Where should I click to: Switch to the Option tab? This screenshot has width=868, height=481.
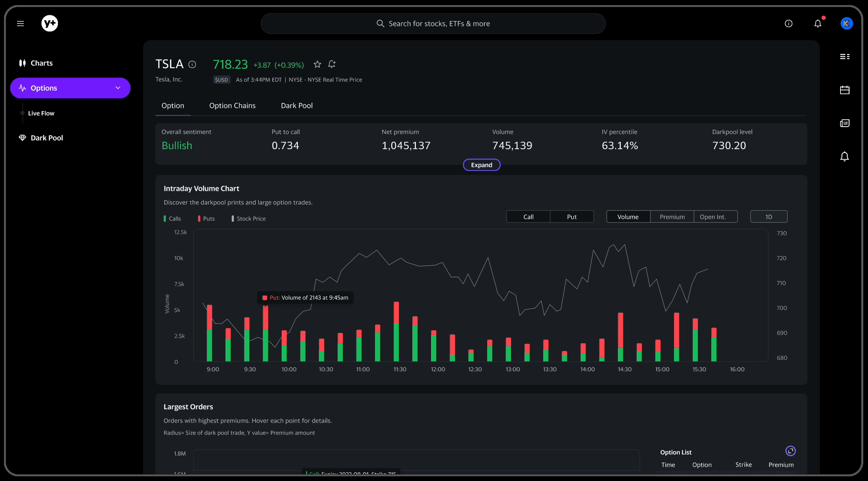[173, 105]
